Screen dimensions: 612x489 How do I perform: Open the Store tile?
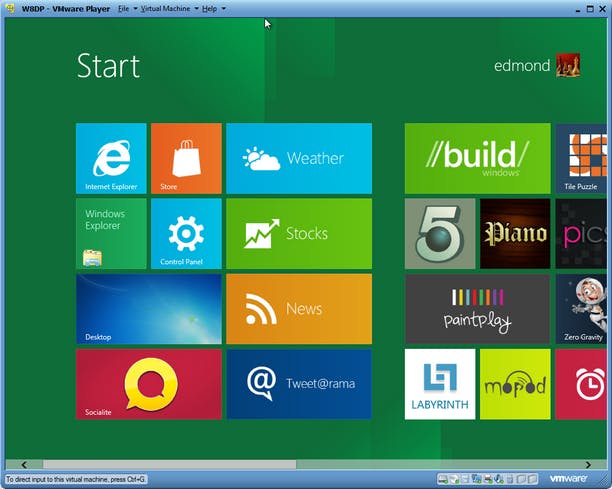186,158
